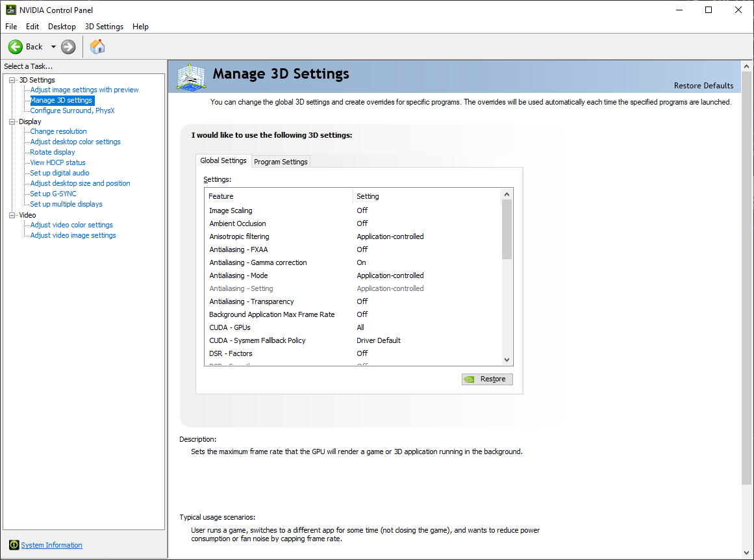This screenshot has width=754, height=560.
Task: Click the green Back arrow icon
Action: (x=16, y=47)
